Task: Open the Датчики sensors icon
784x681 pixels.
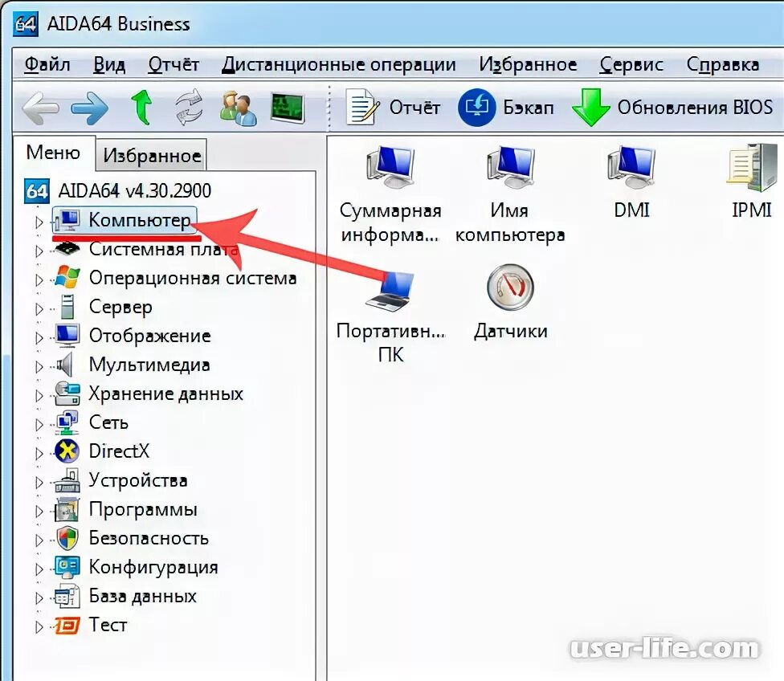Action: point(511,303)
